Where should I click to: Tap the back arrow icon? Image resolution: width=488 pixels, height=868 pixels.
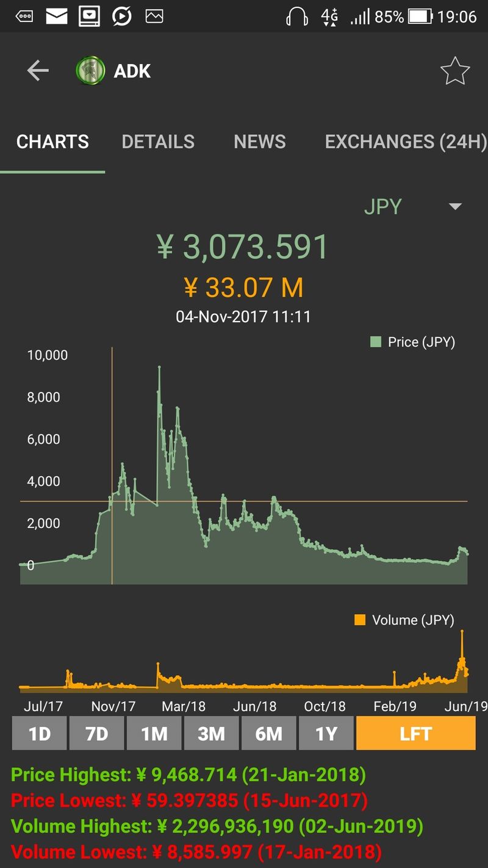click(x=38, y=71)
